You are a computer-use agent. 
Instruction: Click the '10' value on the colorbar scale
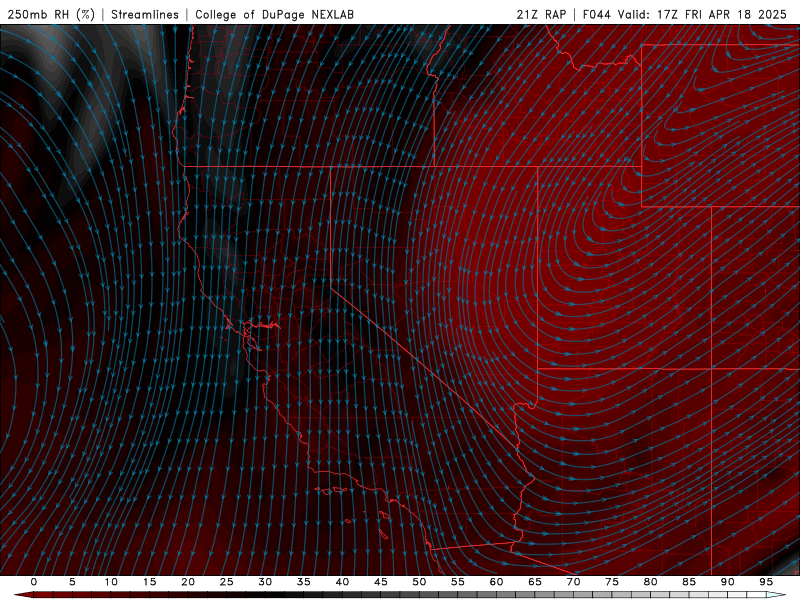point(111,582)
